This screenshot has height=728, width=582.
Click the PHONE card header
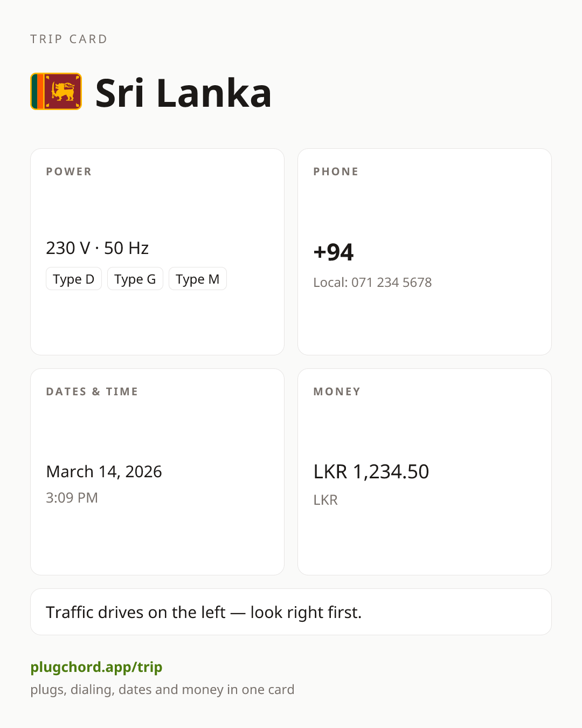[336, 171]
